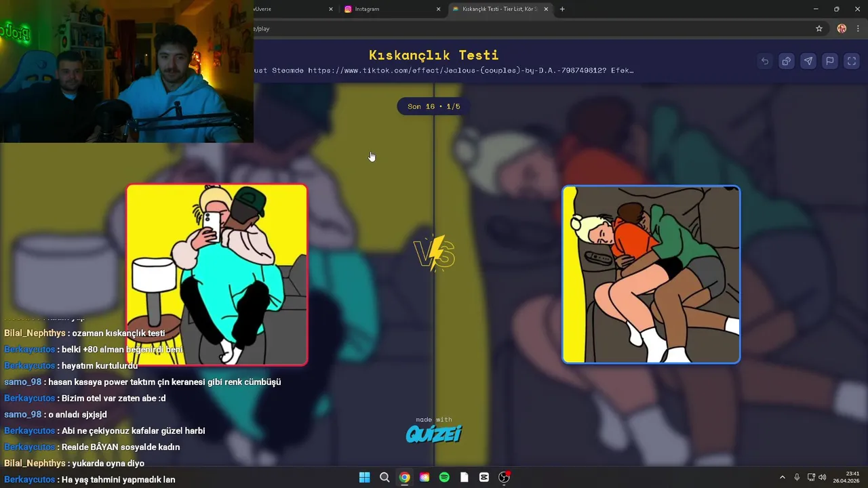Close the Kıskançlık Testi tab
The image size is (868, 488).
[546, 9]
